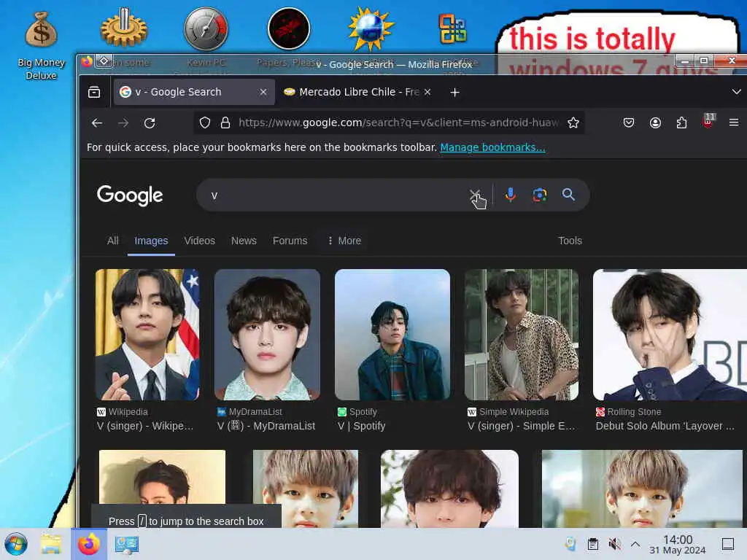Screen dimensions: 747x560
Task: Open Firefox account icon
Action: point(655,122)
